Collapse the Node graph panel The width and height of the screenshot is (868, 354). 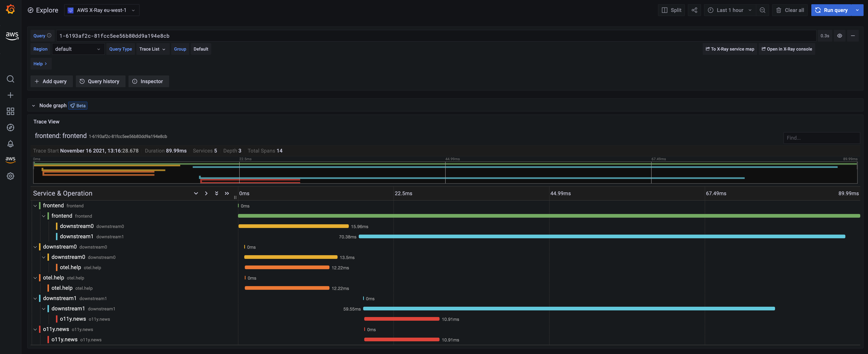coord(33,106)
